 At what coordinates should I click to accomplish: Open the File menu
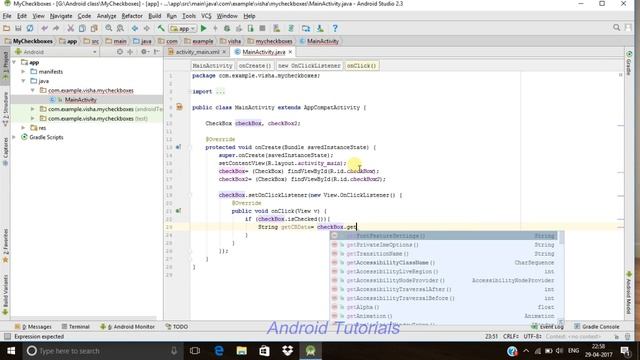click(7, 16)
